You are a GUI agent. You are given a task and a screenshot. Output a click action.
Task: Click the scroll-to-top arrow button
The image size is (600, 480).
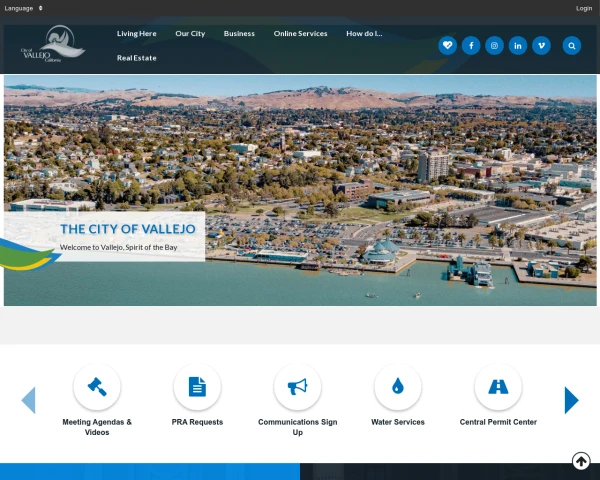(581, 461)
